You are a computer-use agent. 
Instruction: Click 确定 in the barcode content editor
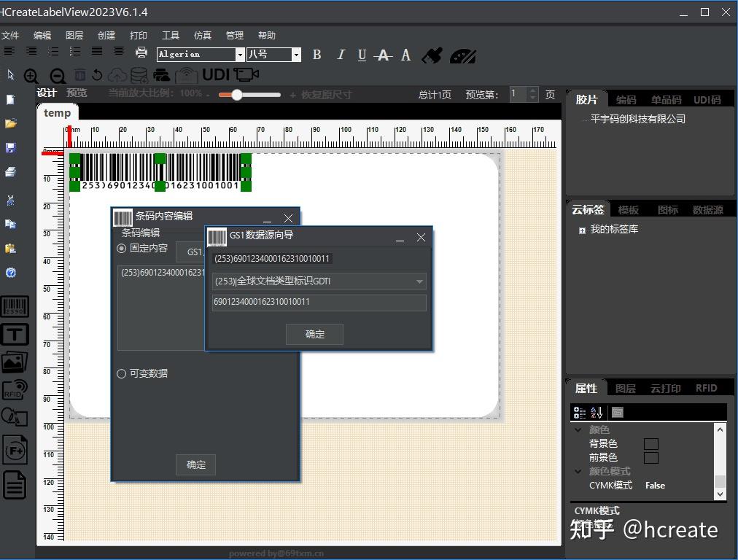(195, 464)
